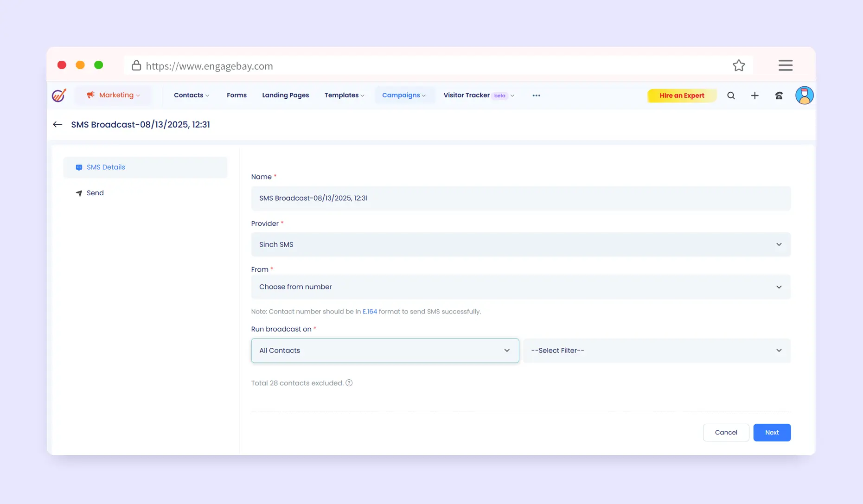Viewport: 863px width, 504px height.
Task: Open the search magnifier icon
Action: coord(731,96)
